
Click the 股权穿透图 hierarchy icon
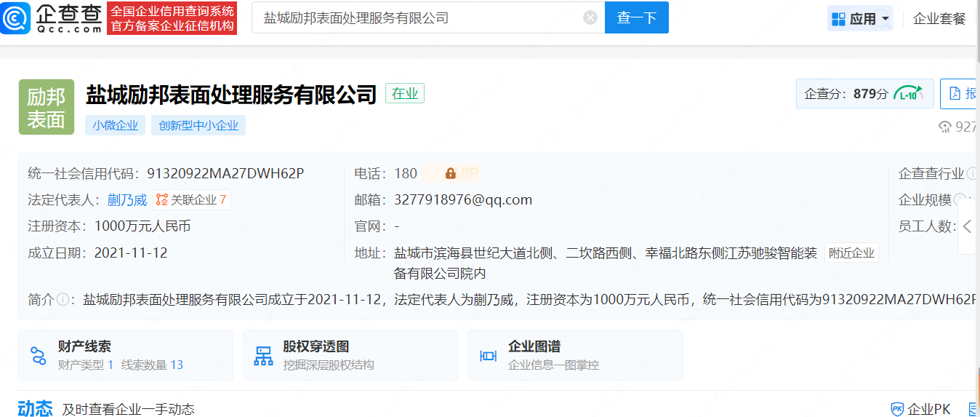(x=263, y=356)
